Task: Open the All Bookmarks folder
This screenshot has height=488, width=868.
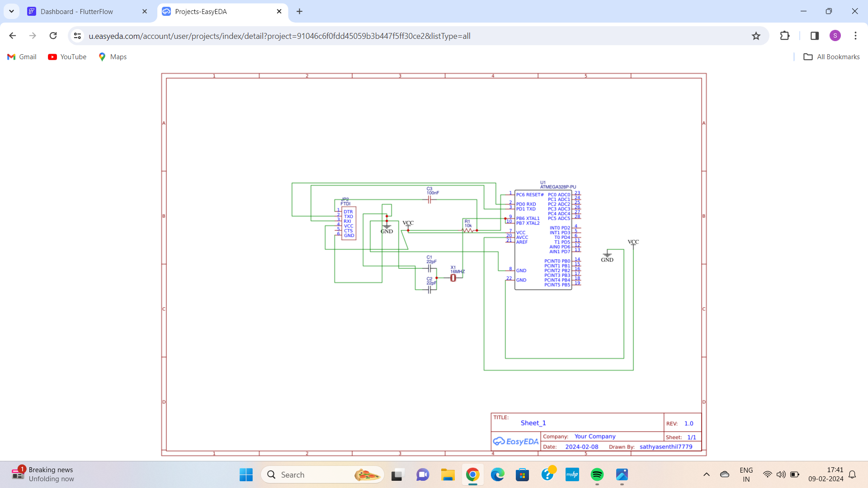Action: click(x=831, y=57)
